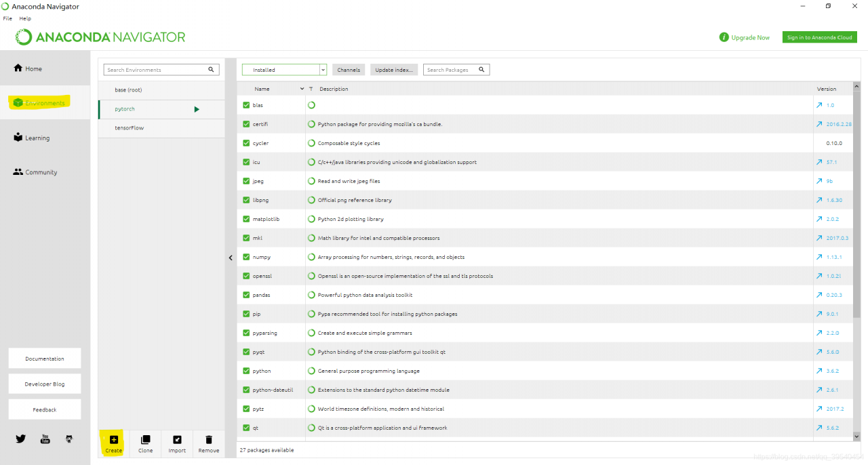Open the YouTube icon link
Viewport: 868px width, 465px height.
coord(45,439)
